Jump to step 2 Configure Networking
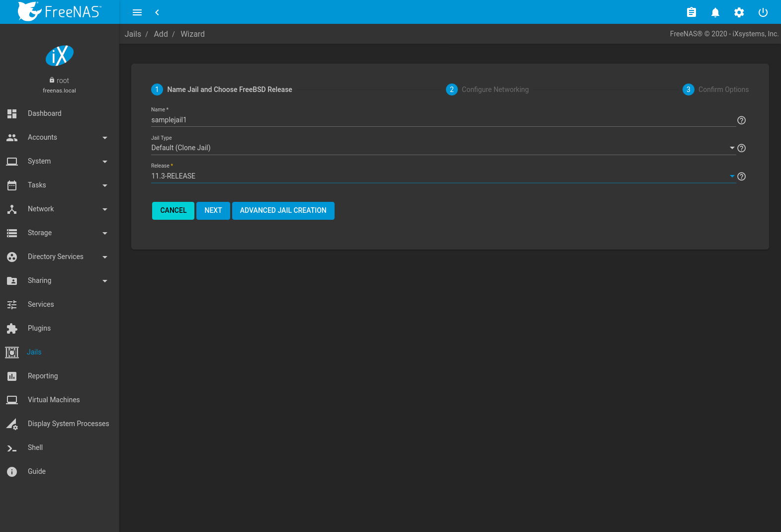The height and width of the screenshot is (532, 781). point(488,89)
